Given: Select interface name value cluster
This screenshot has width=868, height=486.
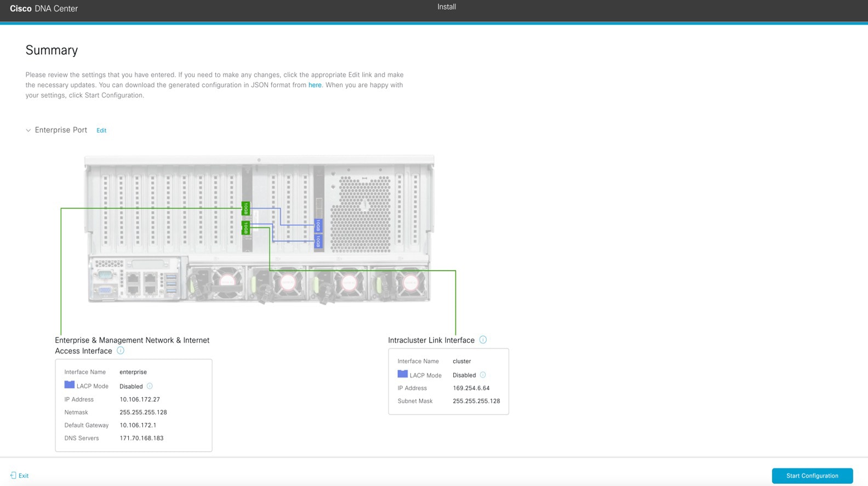Looking at the screenshot, I should coord(462,361).
